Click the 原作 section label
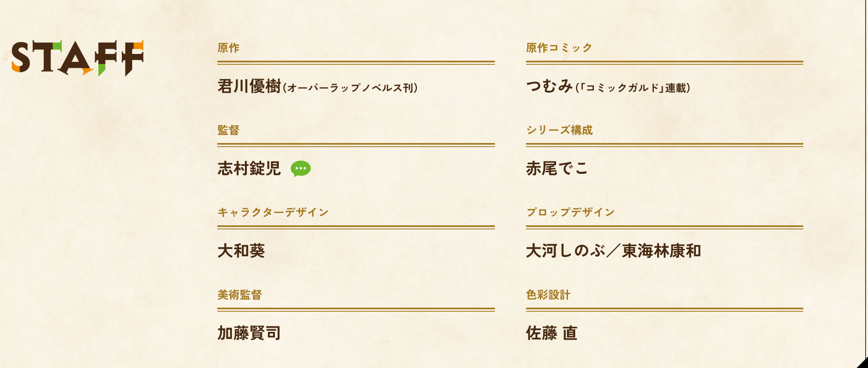 [x=228, y=48]
